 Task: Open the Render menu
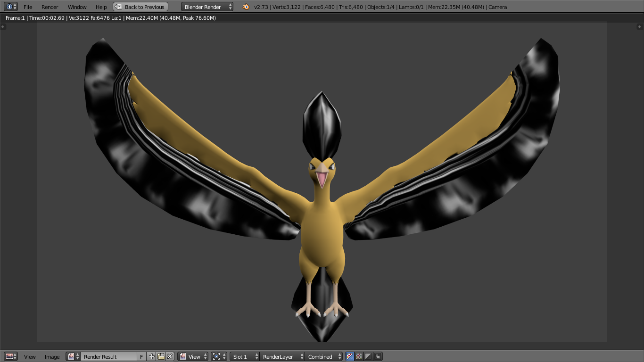click(50, 7)
